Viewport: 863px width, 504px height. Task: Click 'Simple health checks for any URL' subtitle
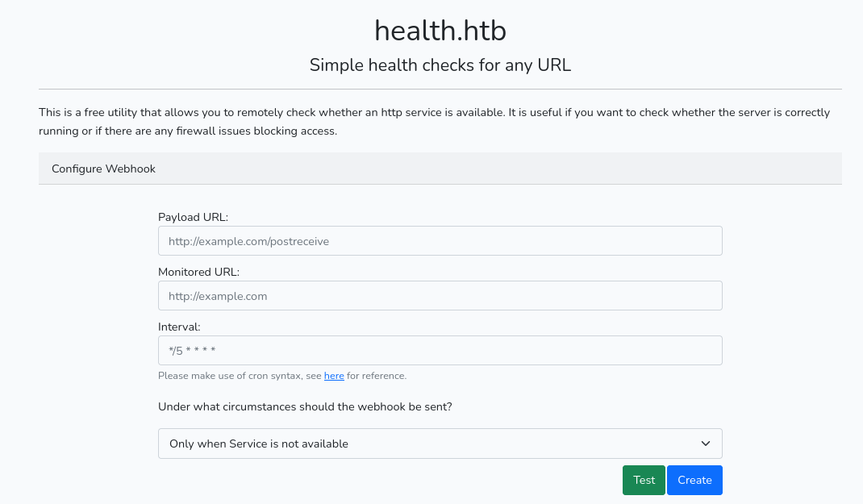pos(440,65)
